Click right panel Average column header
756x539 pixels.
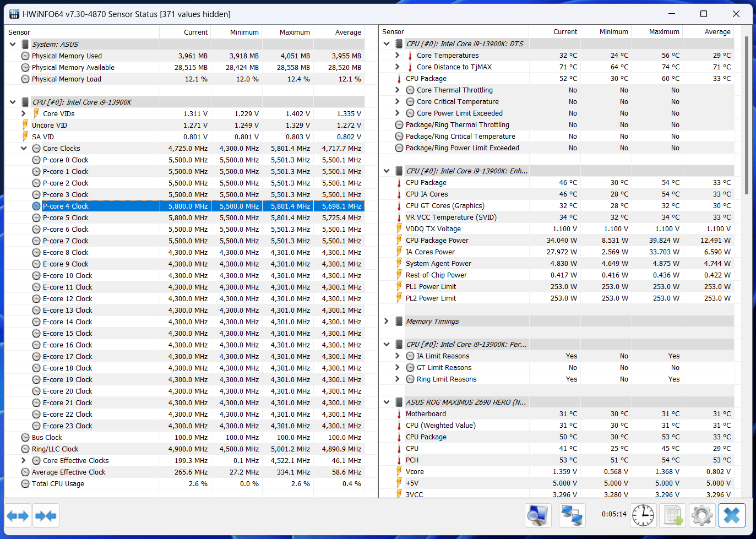click(708, 31)
